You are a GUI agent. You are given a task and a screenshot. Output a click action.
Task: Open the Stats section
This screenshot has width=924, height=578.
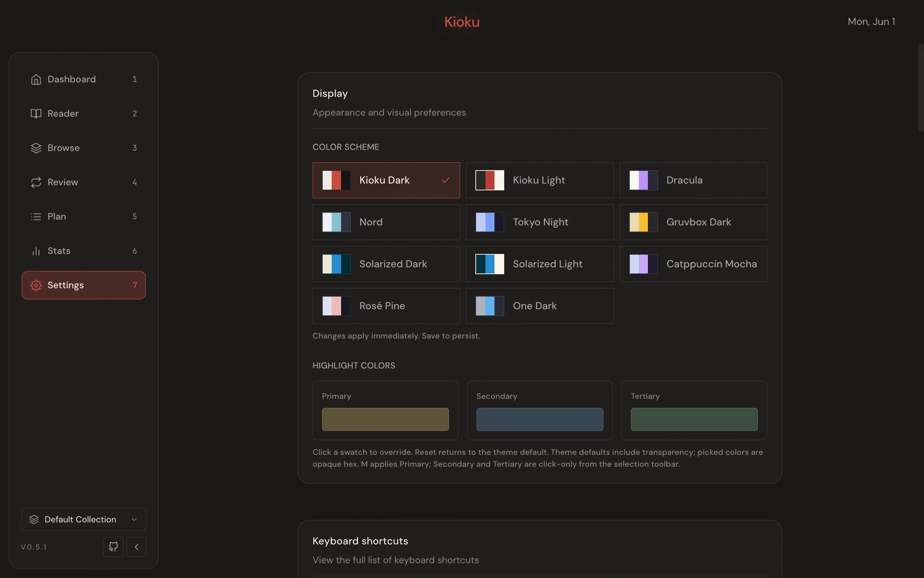click(84, 251)
